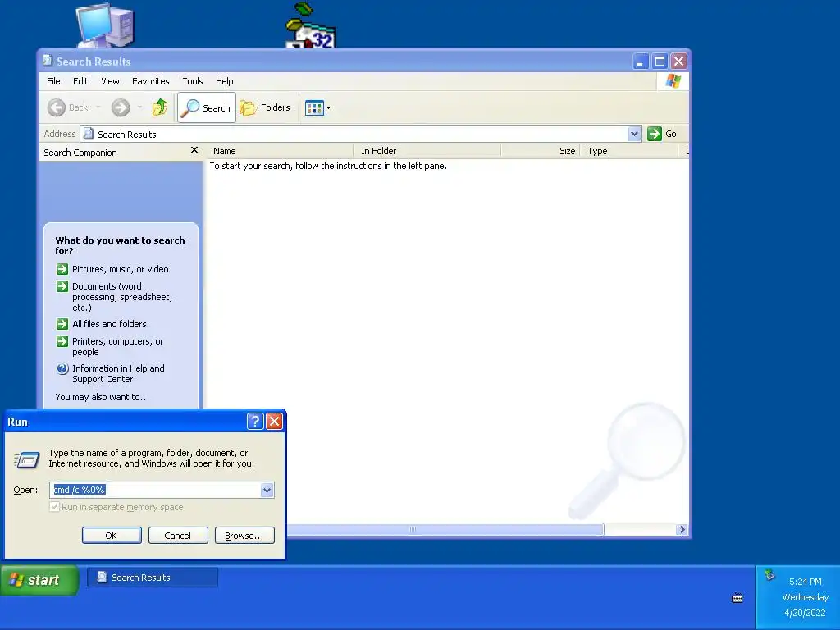
Task: Select Pictures, music, or video search
Action: click(x=120, y=269)
